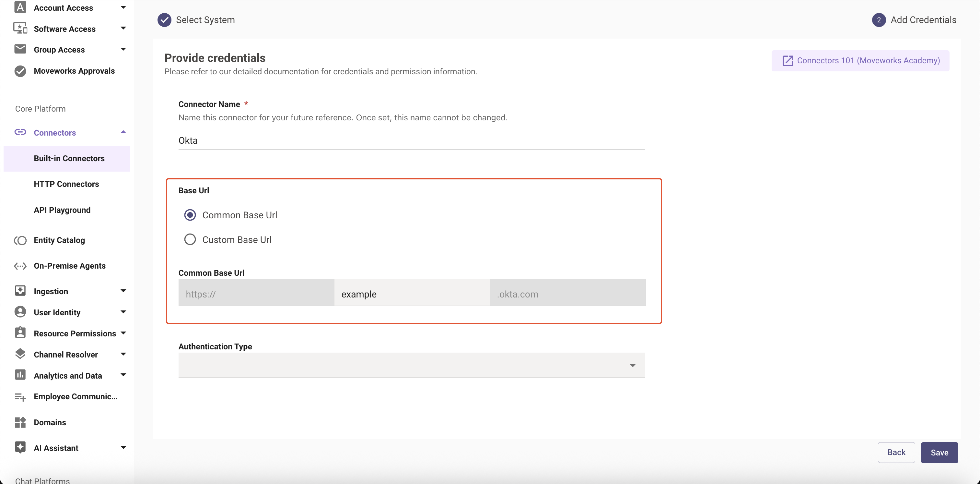Click the Channel Resolver layers icon
Image resolution: width=980 pixels, height=484 pixels.
(x=20, y=354)
